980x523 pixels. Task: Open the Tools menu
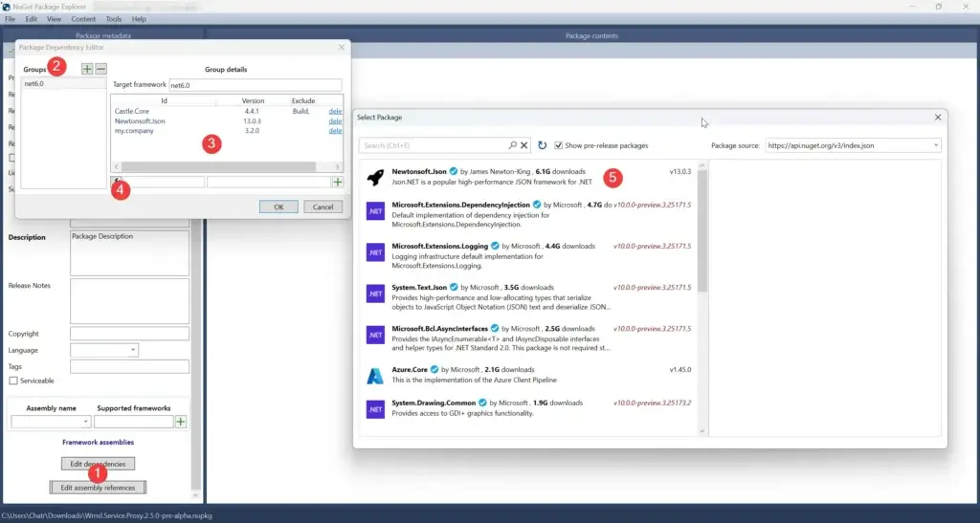click(114, 19)
